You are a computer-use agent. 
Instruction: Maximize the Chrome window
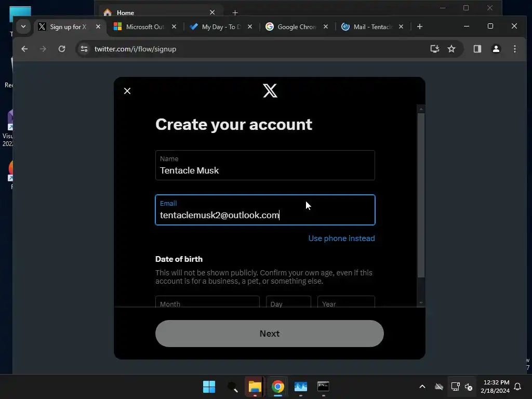click(490, 26)
